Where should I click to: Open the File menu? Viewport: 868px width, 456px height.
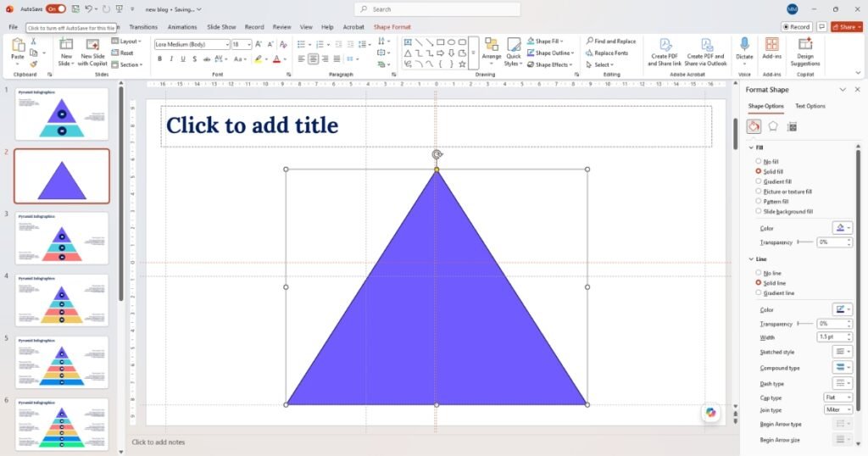point(14,26)
